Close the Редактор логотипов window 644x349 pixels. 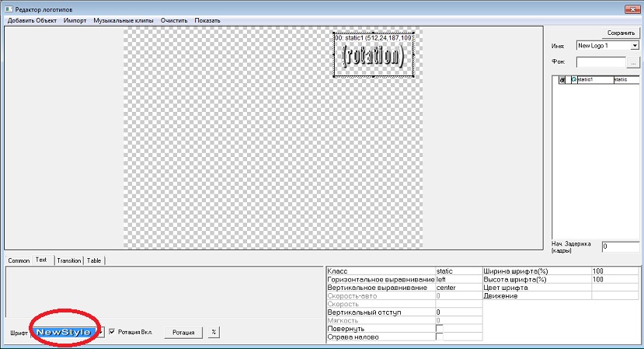(x=631, y=7)
